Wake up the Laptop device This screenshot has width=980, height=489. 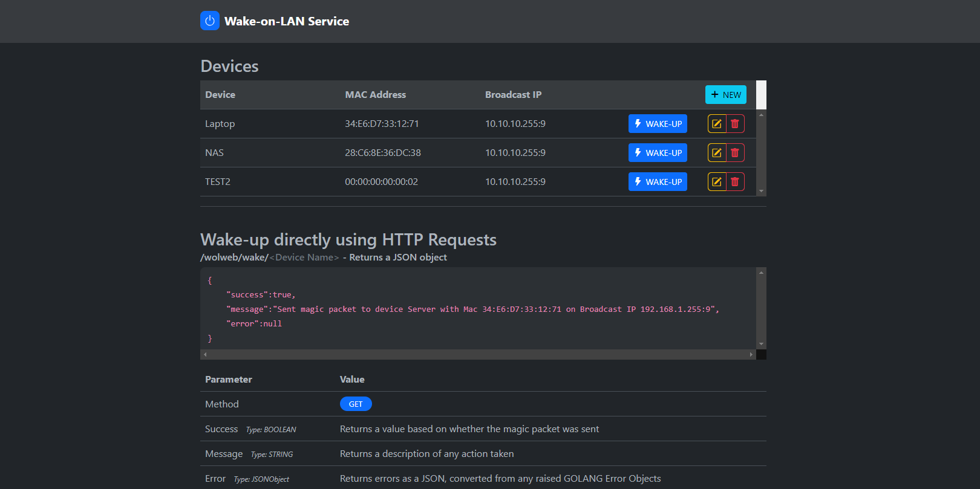[658, 124]
